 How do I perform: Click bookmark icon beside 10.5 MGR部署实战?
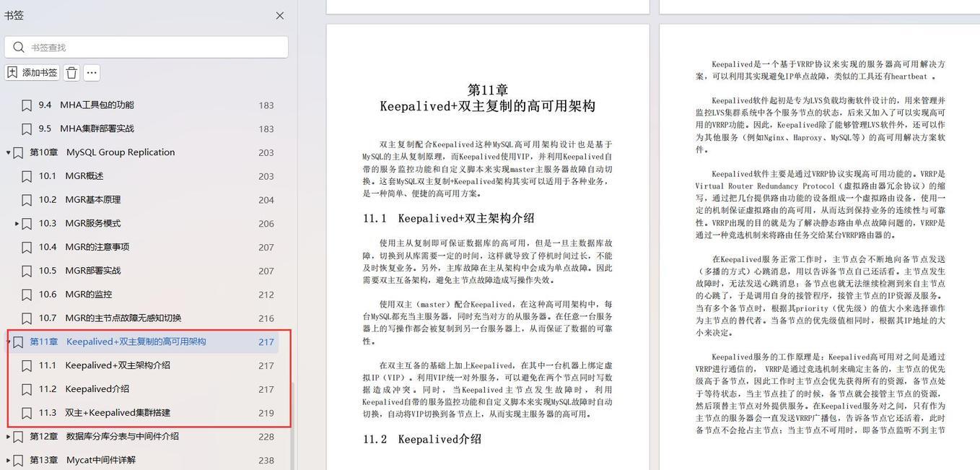click(x=27, y=271)
